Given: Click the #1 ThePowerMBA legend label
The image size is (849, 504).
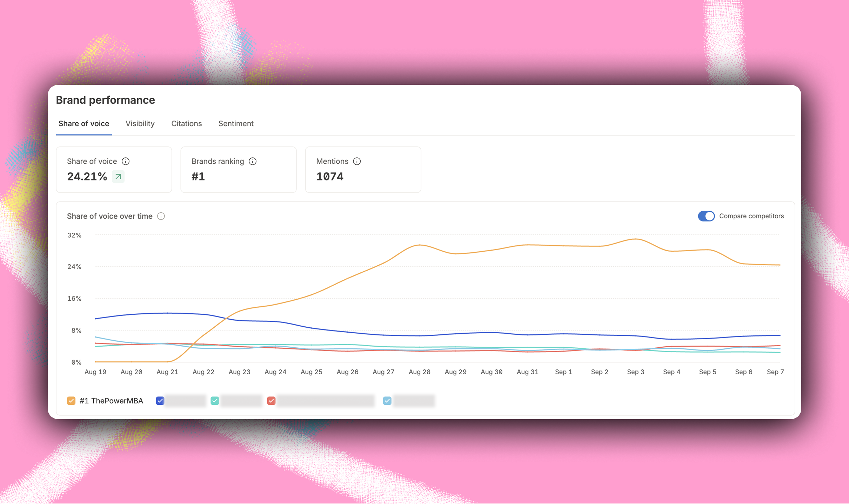Looking at the screenshot, I should coord(111,401).
